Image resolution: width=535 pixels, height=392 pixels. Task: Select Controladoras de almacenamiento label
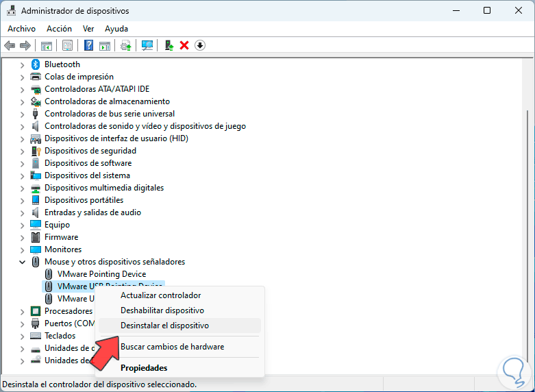click(x=107, y=101)
